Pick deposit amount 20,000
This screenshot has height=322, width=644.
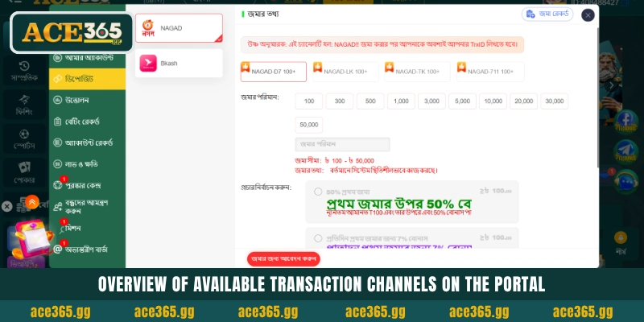[524, 101]
